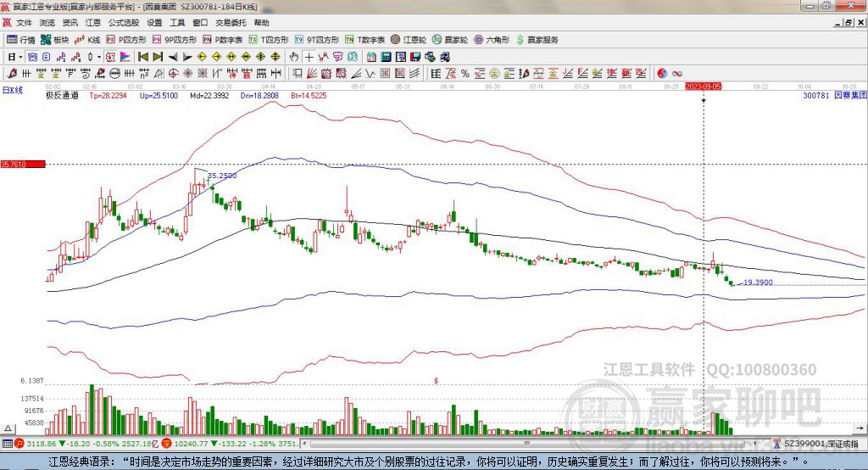
Task: Open the calculator icon
Action: (386, 57)
